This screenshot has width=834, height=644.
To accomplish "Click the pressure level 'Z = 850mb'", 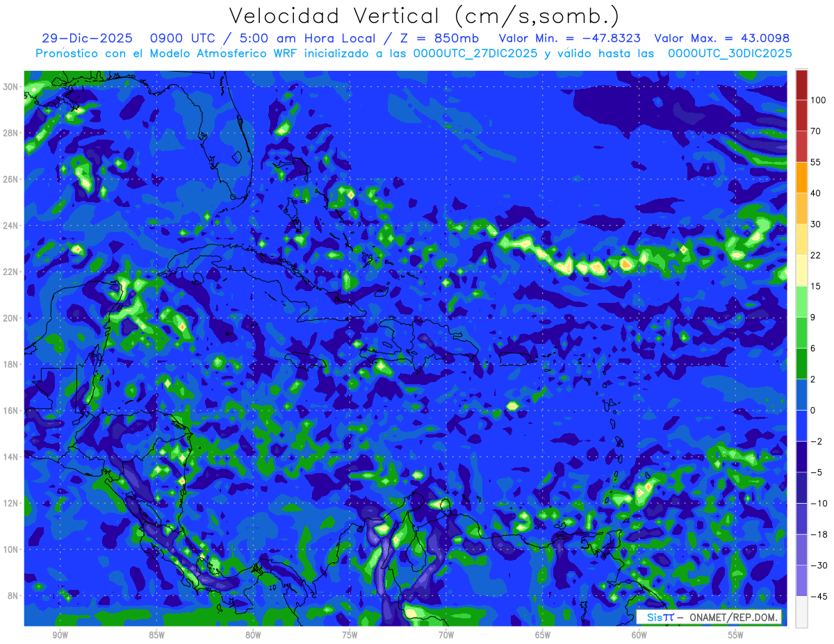I will (439, 38).
